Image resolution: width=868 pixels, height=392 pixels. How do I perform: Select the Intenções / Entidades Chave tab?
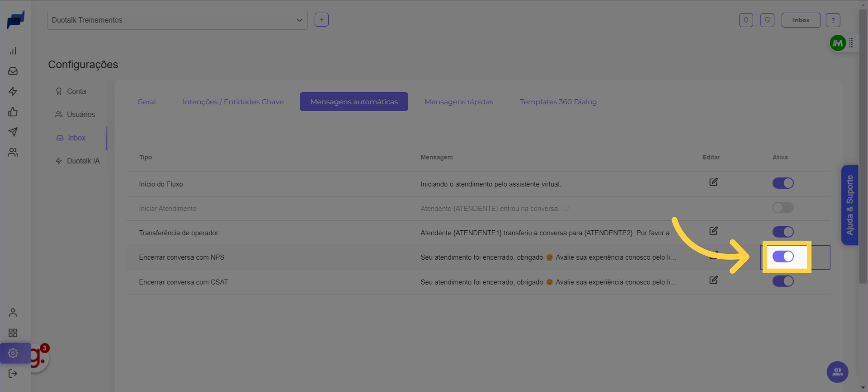(233, 102)
